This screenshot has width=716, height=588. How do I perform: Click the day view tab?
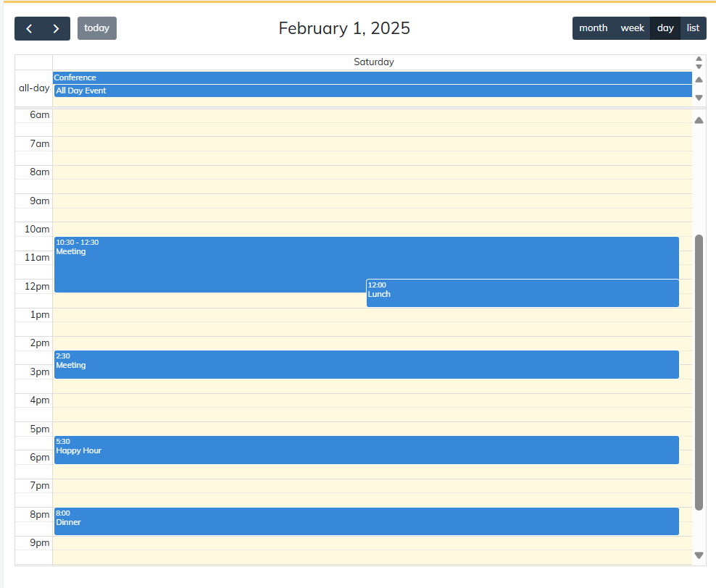[x=665, y=28]
